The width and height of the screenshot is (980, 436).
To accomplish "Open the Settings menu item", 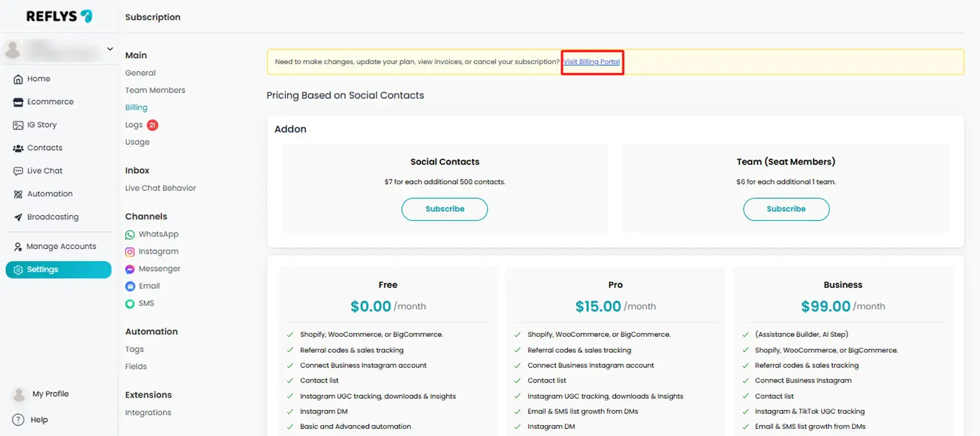I will 58,269.
